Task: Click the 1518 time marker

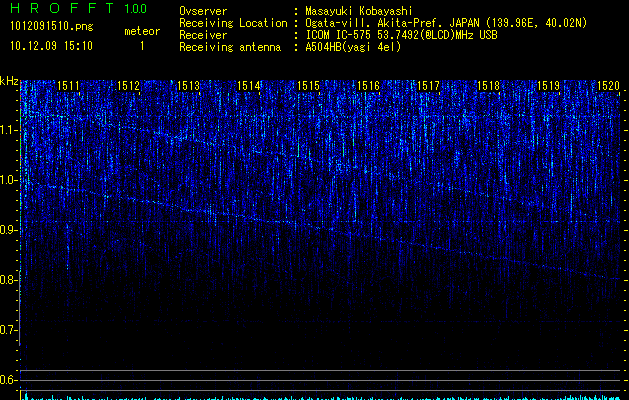Action: (x=488, y=85)
